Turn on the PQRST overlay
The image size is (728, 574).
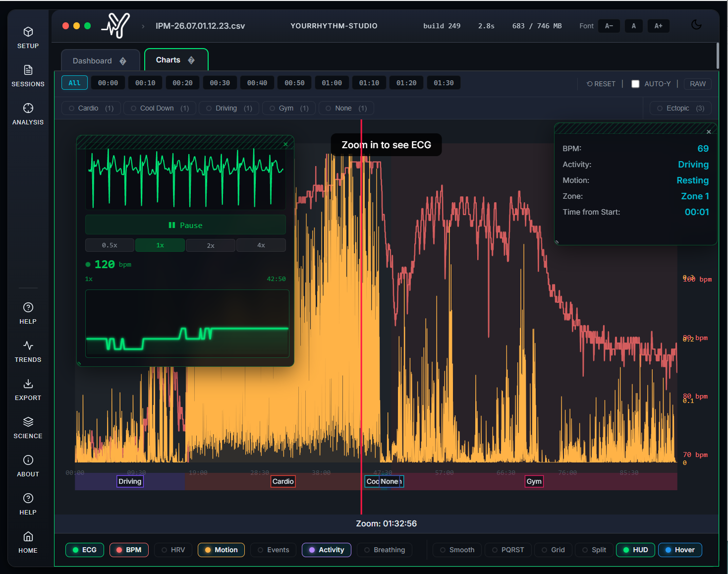508,550
